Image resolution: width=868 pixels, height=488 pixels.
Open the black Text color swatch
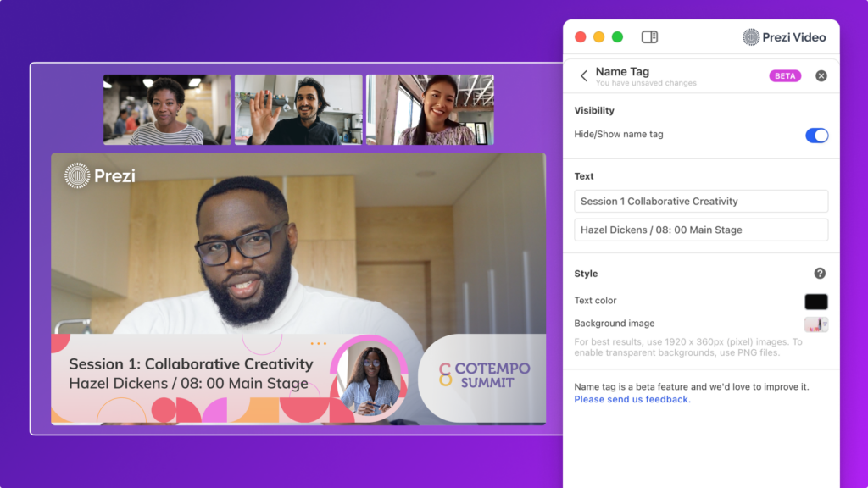(x=816, y=302)
